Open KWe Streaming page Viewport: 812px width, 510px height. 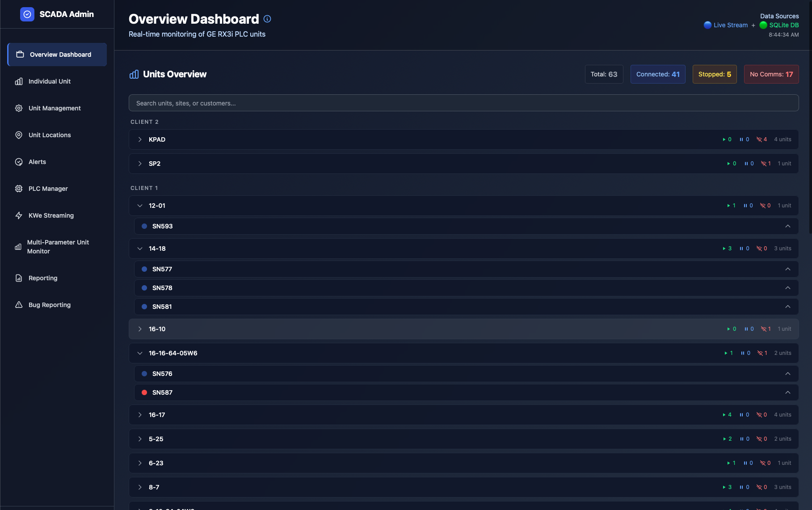[x=57, y=215]
